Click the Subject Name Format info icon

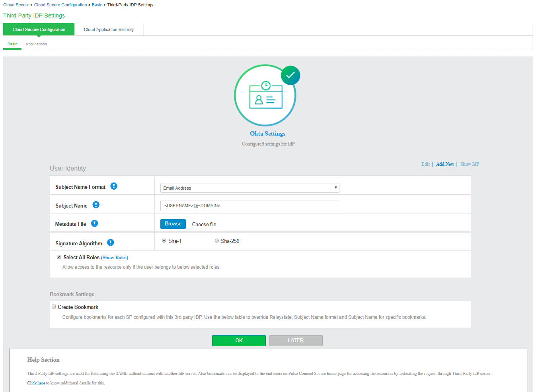point(114,186)
